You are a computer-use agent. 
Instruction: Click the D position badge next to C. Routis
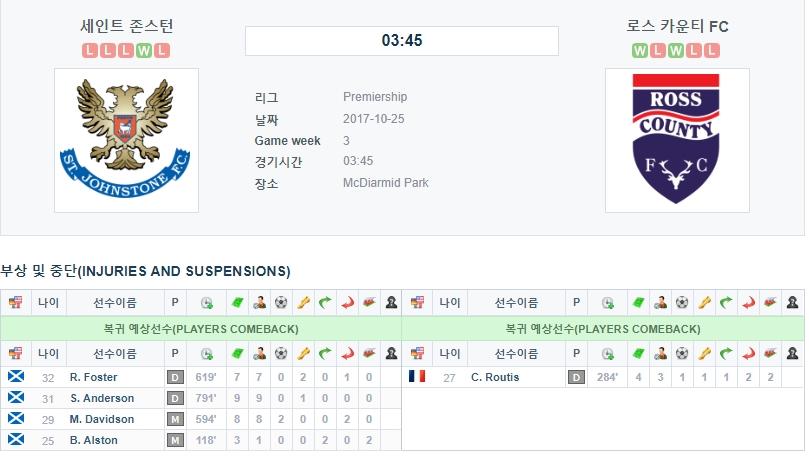[x=576, y=377]
